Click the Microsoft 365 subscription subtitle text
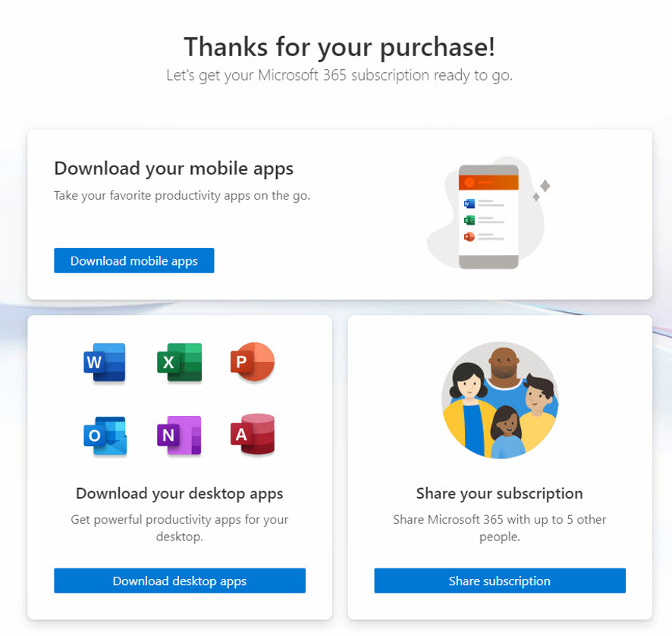 pos(338,75)
